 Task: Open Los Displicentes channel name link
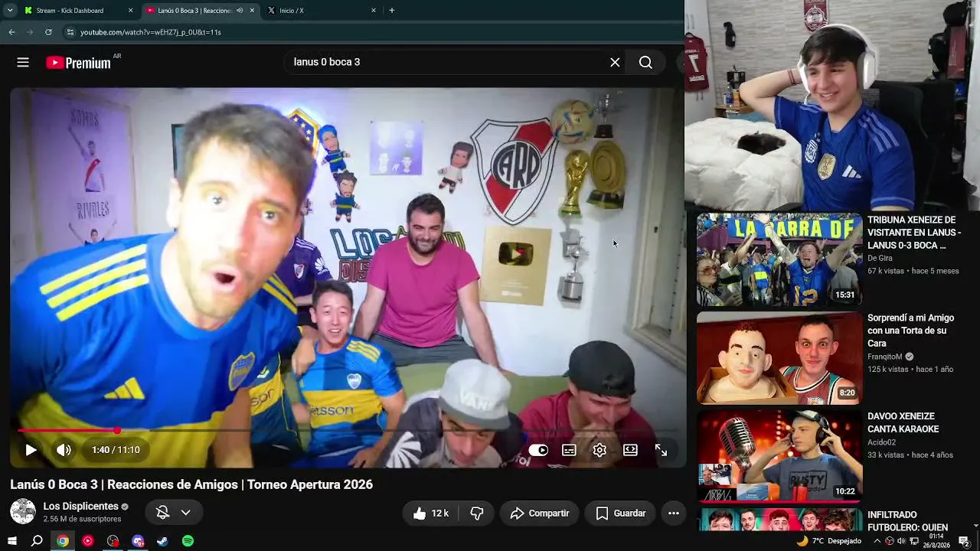[x=80, y=507]
